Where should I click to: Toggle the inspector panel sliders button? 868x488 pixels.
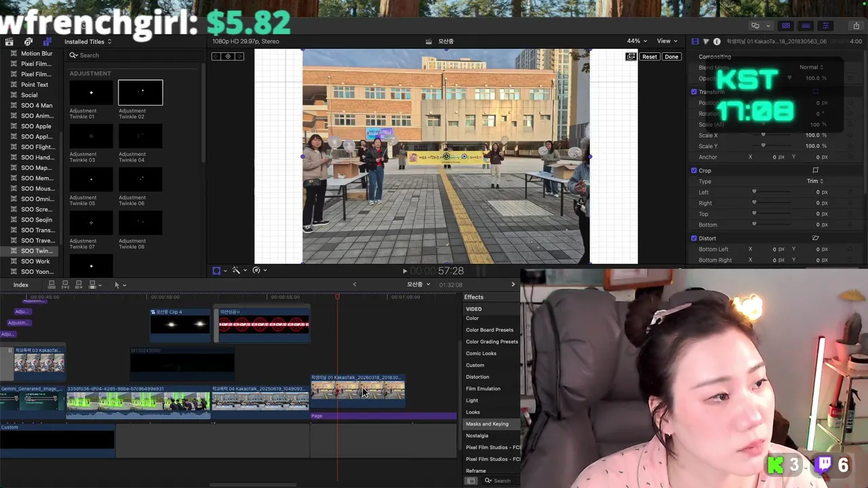point(825,26)
